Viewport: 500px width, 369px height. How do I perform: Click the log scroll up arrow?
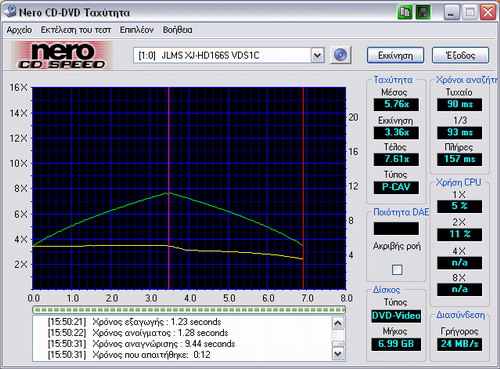tap(338, 323)
